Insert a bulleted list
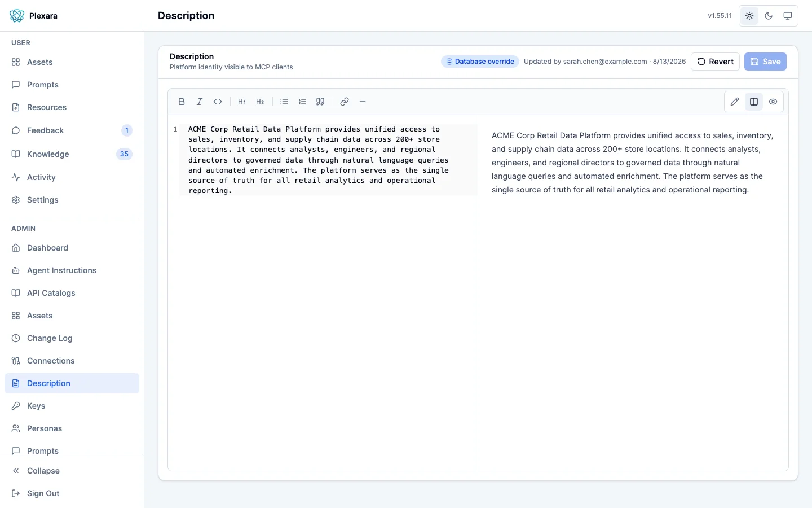This screenshot has height=508, width=812. coord(284,102)
